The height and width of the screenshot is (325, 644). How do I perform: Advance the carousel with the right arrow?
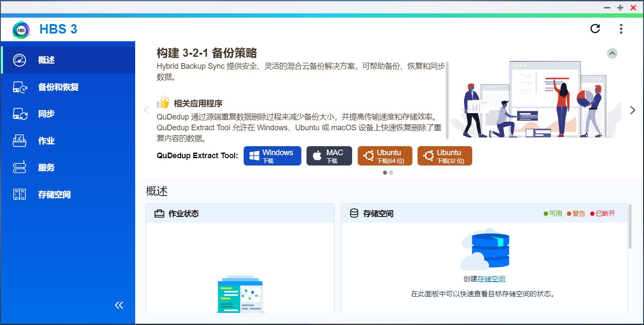pos(633,110)
